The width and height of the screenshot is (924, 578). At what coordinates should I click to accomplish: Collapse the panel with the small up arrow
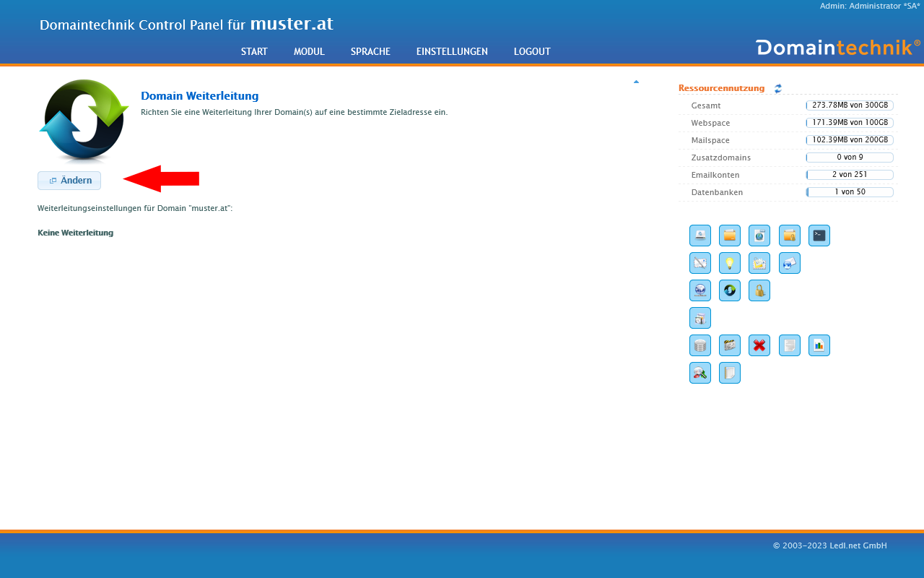click(636, 82)
